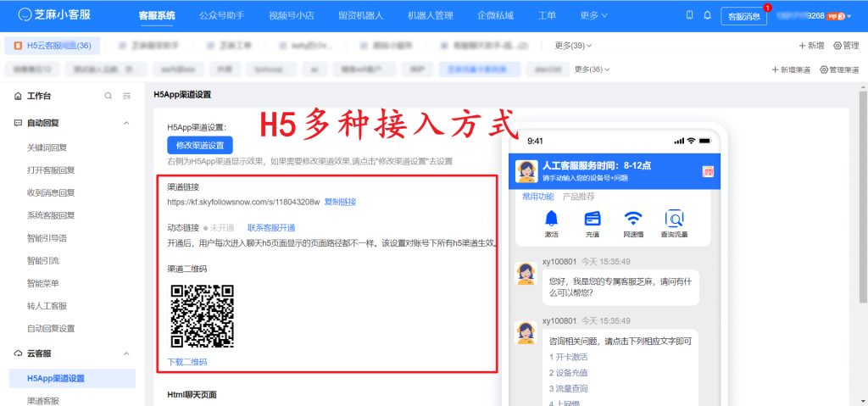Click the sidebar list settings icon next to search

(127, 96)
